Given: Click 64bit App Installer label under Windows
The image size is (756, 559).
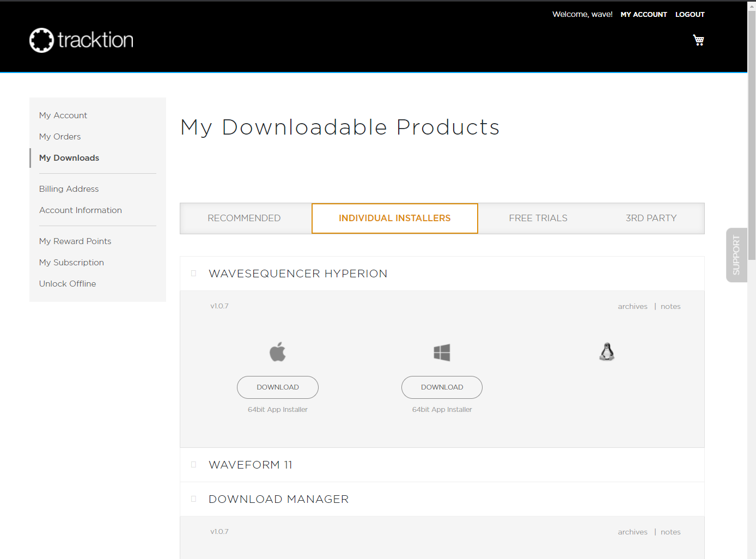Looking at the screenshot, I should (x=442, y=410).
